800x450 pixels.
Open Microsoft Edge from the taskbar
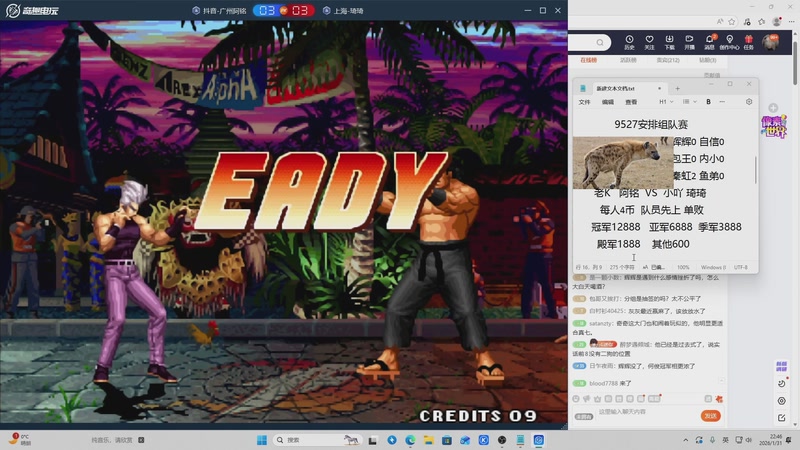click(410, 440)
